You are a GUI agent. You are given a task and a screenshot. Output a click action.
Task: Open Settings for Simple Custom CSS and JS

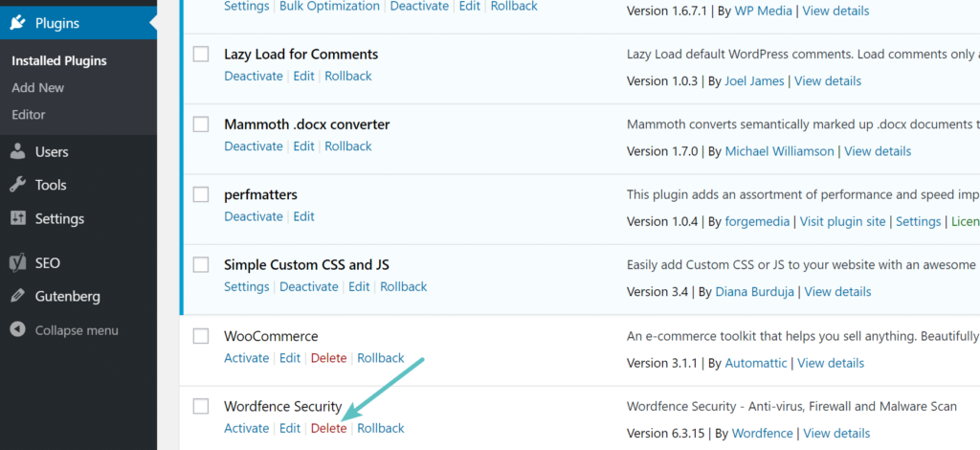(x=246, y=286)
